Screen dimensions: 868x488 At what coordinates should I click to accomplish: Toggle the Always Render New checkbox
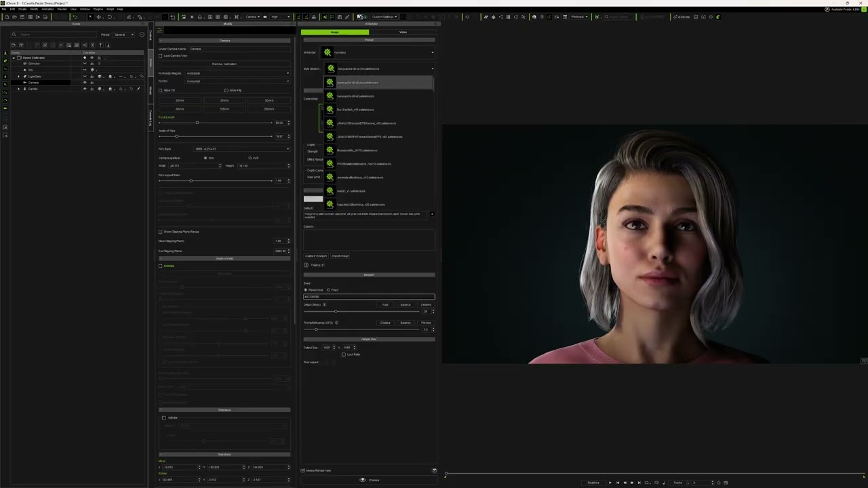pyautogui.click(x=303, y=470)
